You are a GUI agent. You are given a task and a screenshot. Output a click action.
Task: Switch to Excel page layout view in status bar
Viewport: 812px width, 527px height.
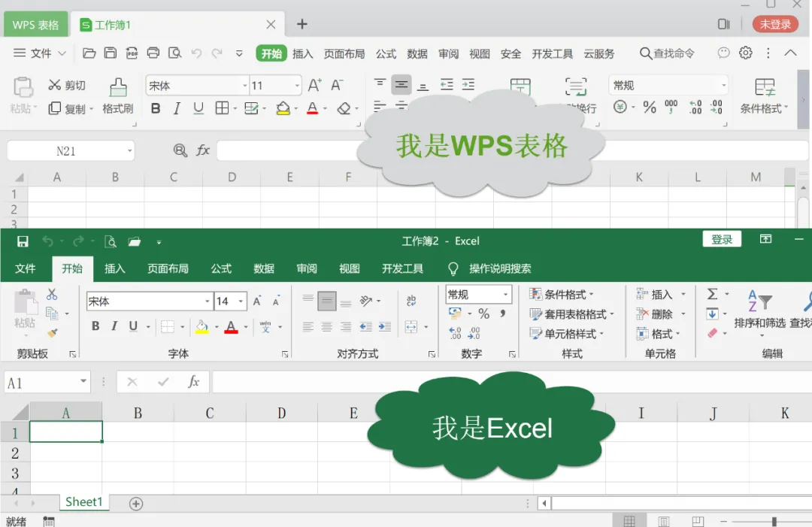(664, 521)
